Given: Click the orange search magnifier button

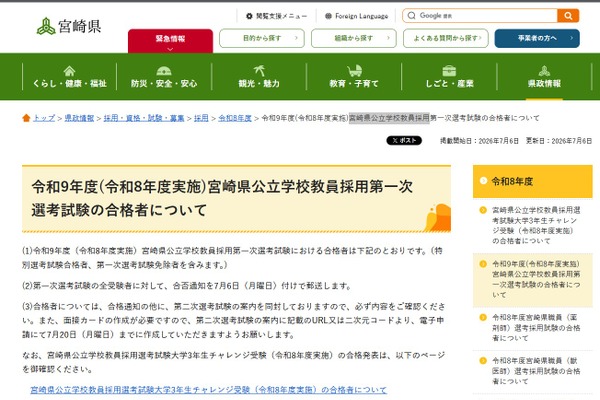Looking at the screenshot, I should point(568,16).
